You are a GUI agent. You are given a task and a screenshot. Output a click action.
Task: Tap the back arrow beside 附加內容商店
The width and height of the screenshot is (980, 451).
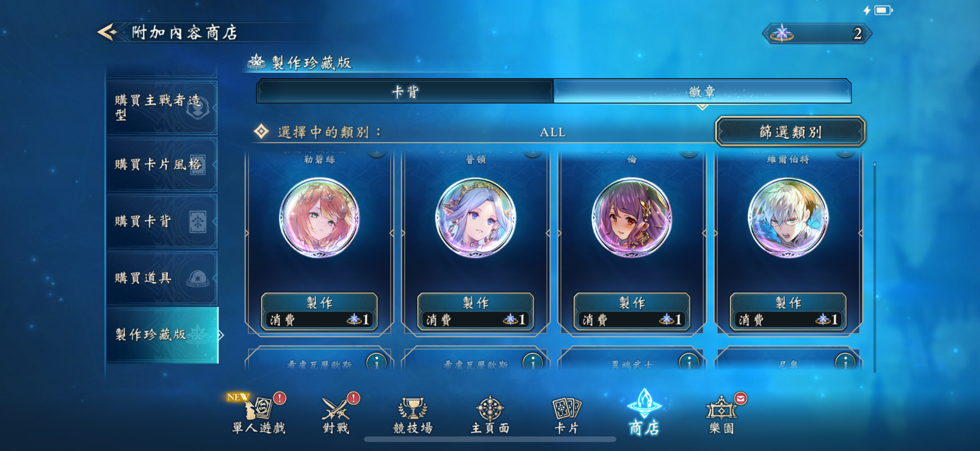tap(108, 32)
